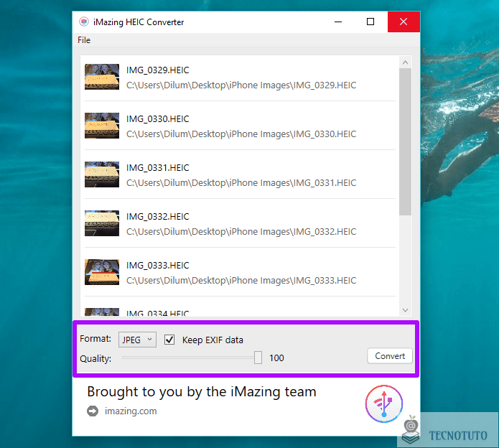Image resolution: width=499 pixels, height=448 pixels.
Task: Click the IMG_0330.HEIC file name
Action: pyautogui.click(x=157, y=119)
